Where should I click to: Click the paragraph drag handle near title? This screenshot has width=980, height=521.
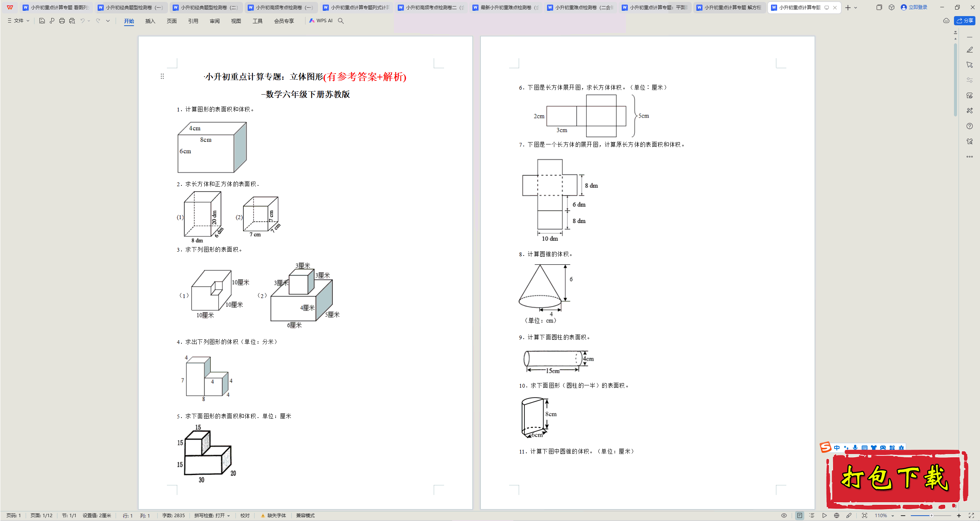click(x=162, y=76)
